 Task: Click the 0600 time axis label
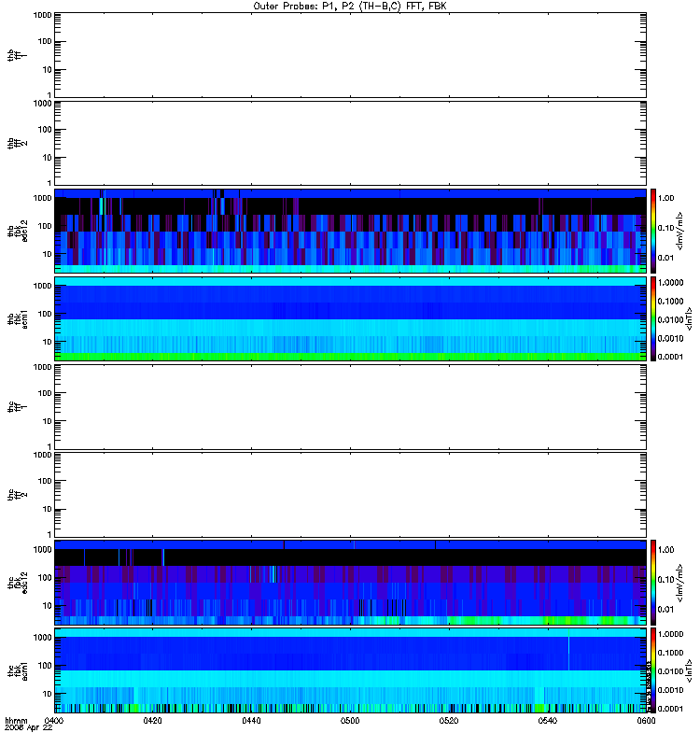[646, 721]
